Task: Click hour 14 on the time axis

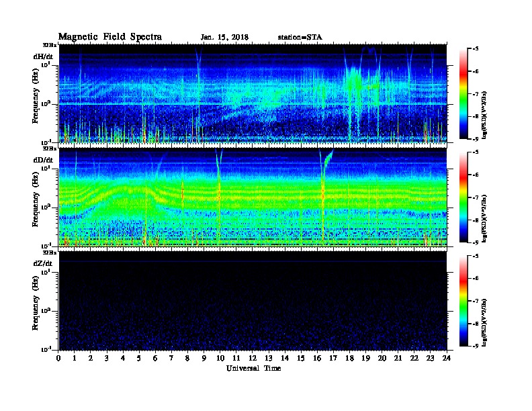Action: click(x=285, y=358)
